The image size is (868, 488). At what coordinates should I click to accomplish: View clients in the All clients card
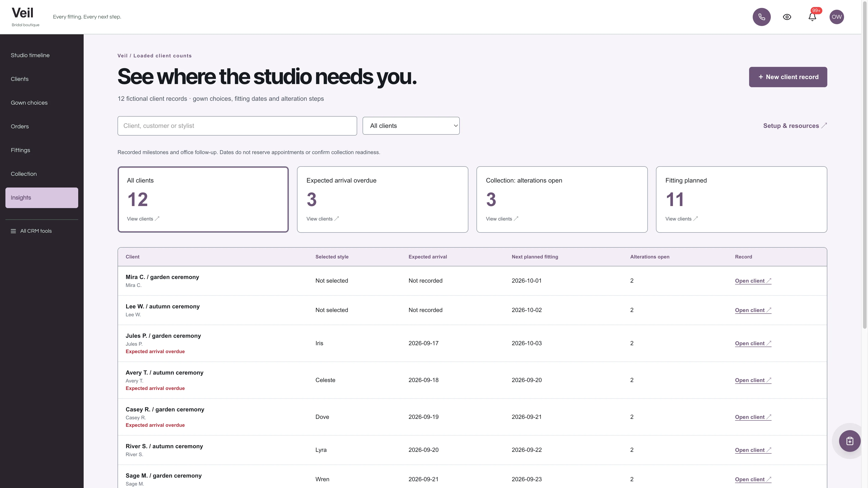[143, 219]
